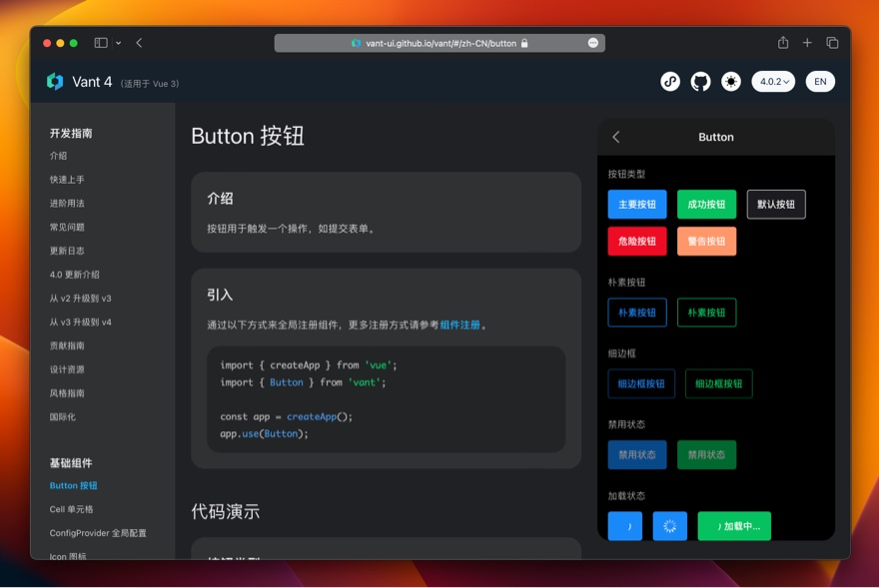Click the orange 警告按钮 button
Viewport: 879px width, 588px height.
click(707, 242)
